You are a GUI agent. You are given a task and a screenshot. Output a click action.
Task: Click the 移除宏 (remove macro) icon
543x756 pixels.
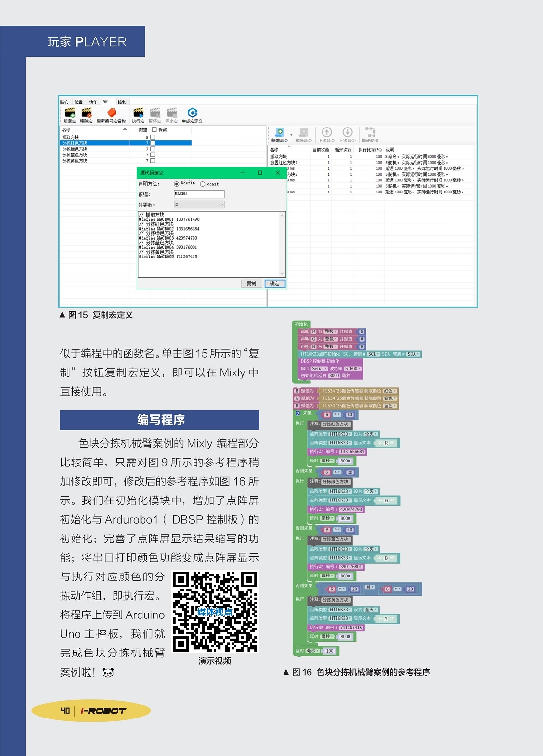pyautogui.click(x=86, y=113)
